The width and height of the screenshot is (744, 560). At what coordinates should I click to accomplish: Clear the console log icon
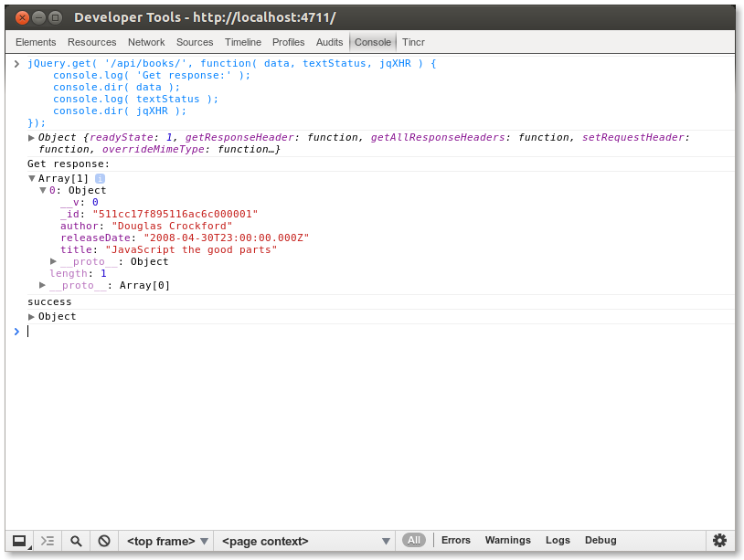[x=104, y=541]
